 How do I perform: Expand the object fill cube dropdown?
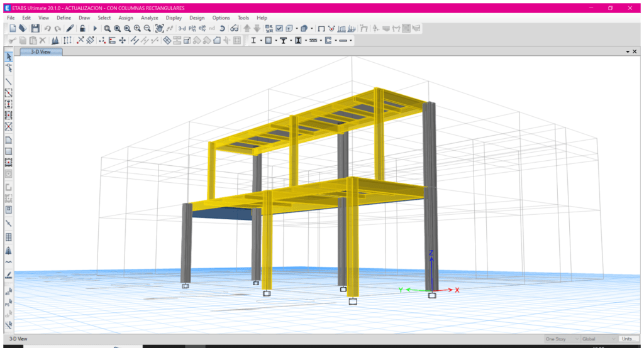click(312, 28)
